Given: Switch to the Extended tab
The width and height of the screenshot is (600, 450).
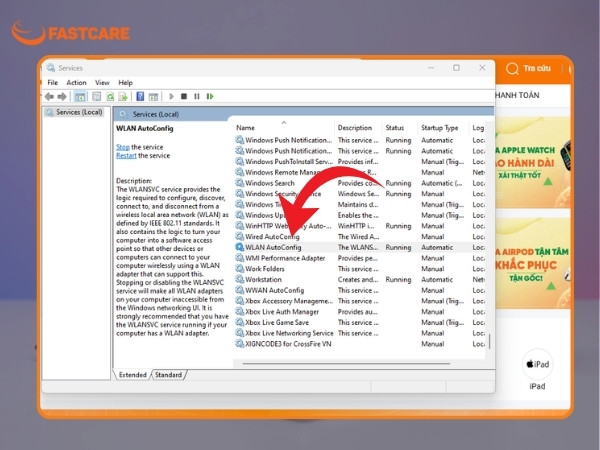Looking at the screenshot, I should pos(132,375).
